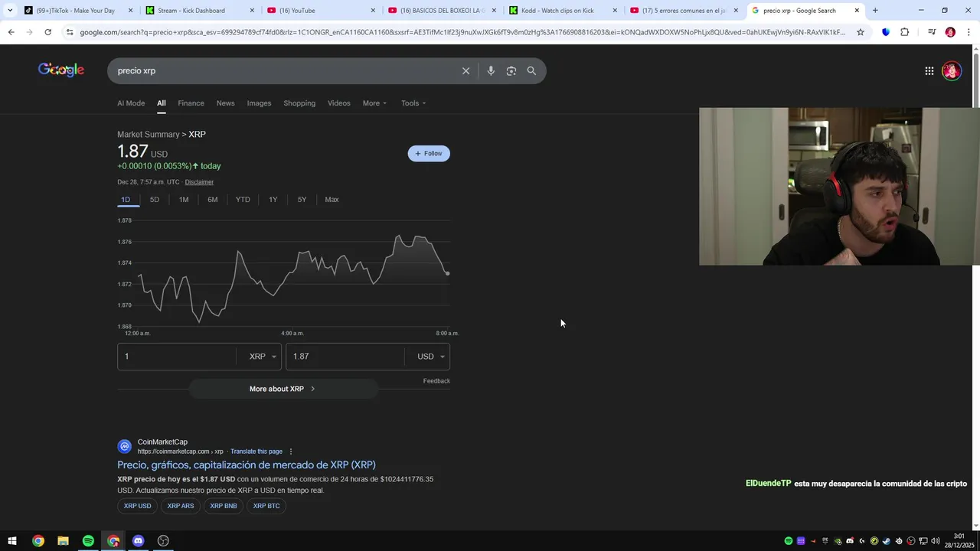Go to Google homepage via logo

[x=61, y=70]
